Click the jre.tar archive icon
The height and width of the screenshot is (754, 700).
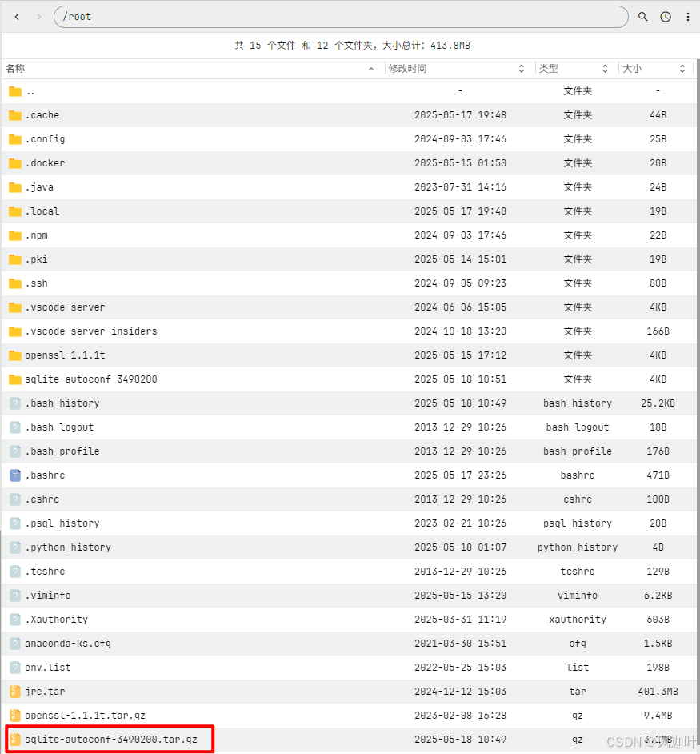[x=14, y=691]
